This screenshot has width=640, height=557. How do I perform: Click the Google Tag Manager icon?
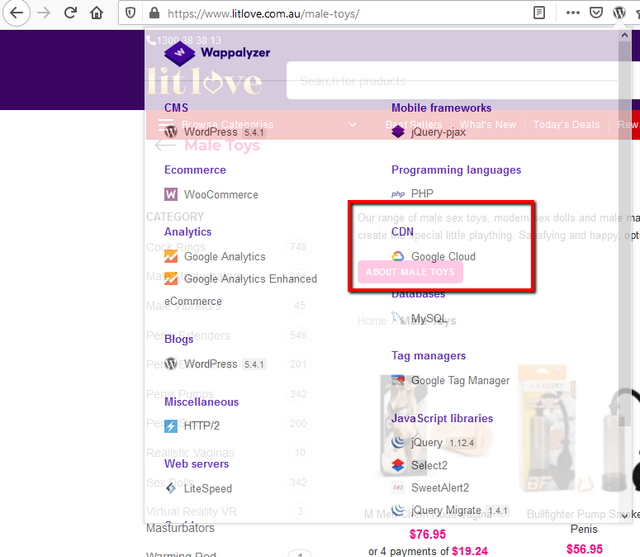[x=398, y=380]
